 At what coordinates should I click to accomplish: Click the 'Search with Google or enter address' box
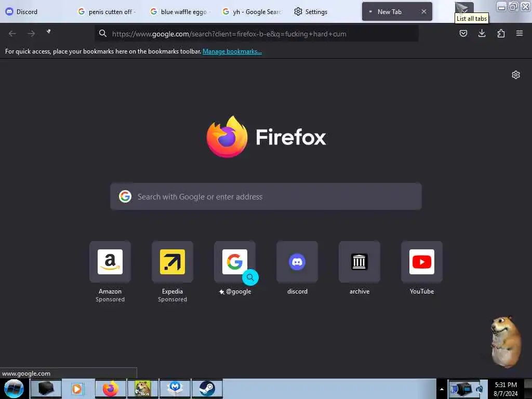266,196
